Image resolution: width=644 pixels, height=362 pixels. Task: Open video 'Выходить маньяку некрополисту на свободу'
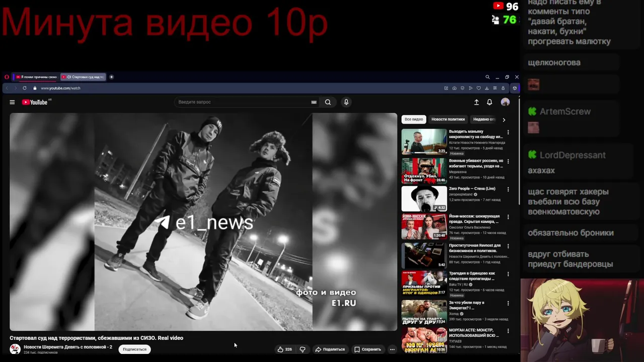[476, 134]
